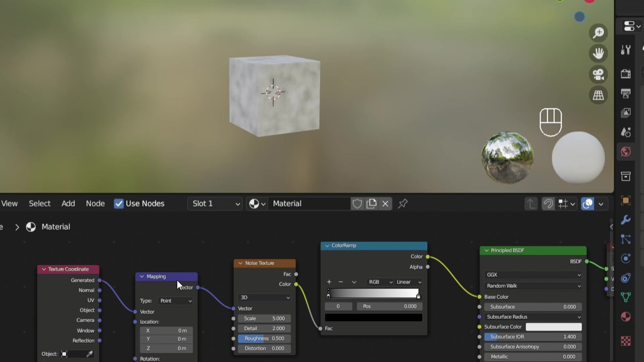Switch perspective/orthographic with the grid icon
Viewport: 644px width, 362px height.
[598, 96]
